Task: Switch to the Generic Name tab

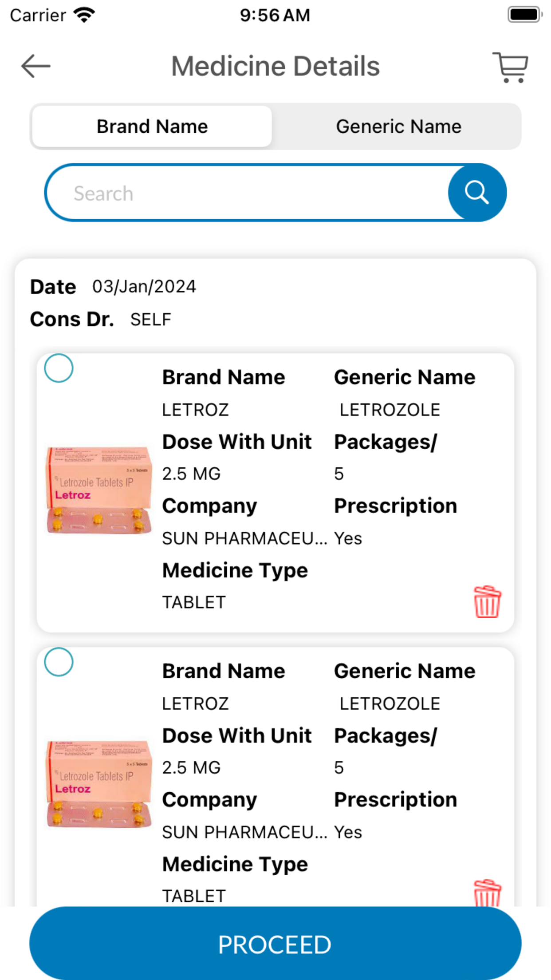Action: [x=398, y=126]
